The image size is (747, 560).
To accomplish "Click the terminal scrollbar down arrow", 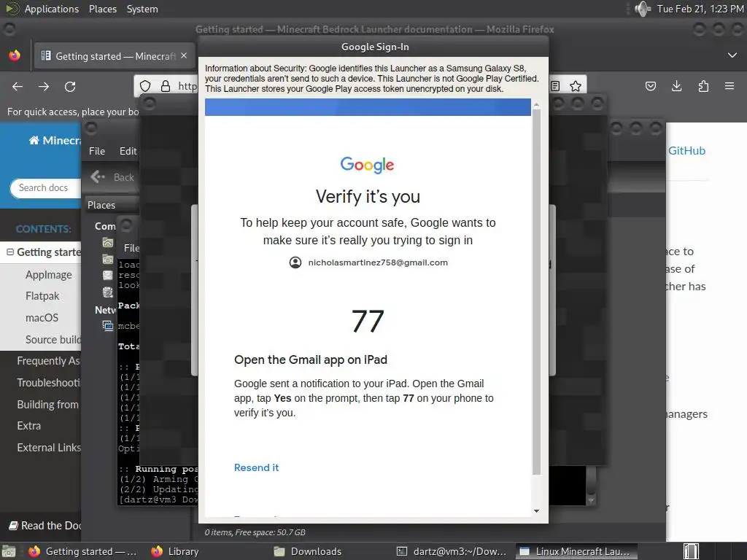I will (591, 500).
